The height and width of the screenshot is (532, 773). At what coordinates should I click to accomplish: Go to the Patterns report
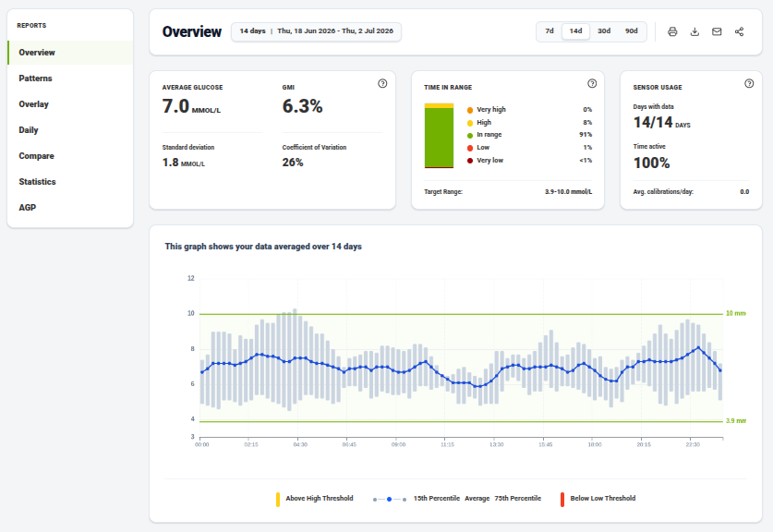(x=70, y=79)
